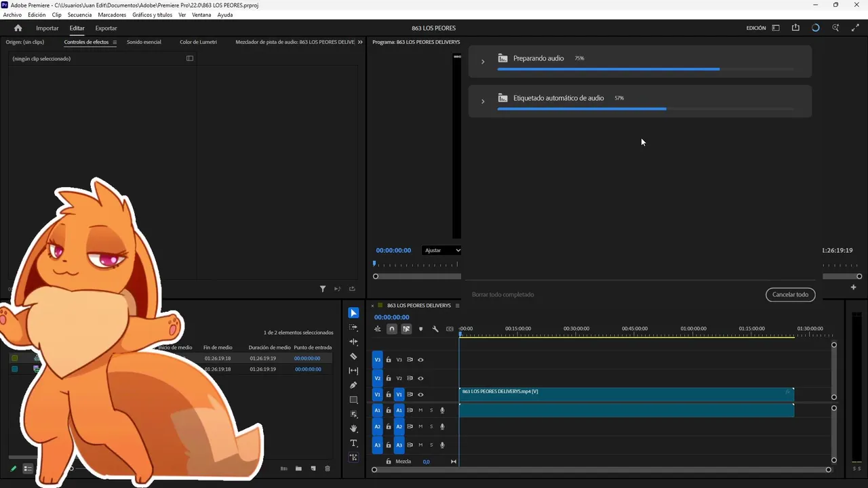Click the timeline playhead timecode 00:00:00:00
Image resolution: width=868 pixels, height=488 pixels.
(391, 317)
